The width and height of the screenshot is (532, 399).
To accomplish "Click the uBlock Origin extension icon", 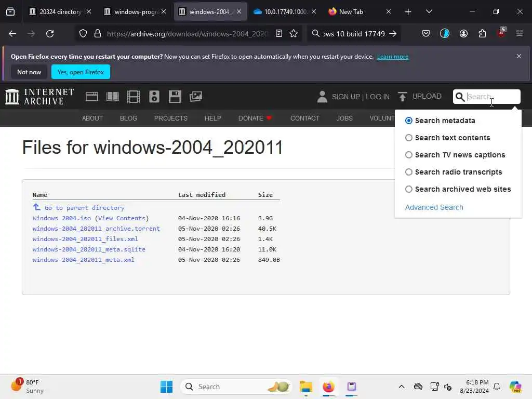I will (501, 33).
